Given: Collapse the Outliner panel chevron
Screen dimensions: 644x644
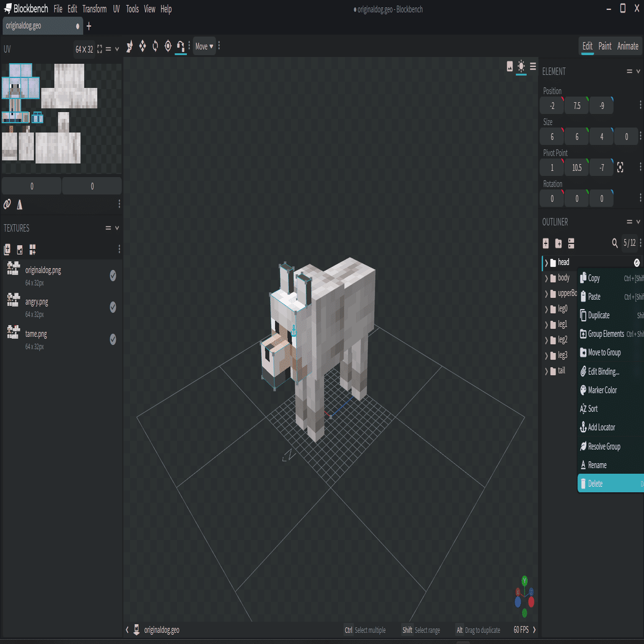Looking at the screenshot, I should tap(638, 222).
